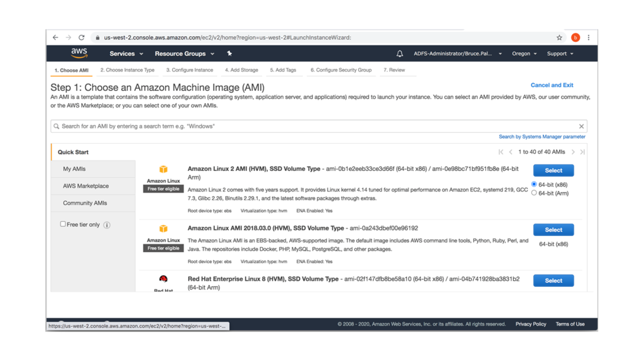This screenshot has height=363, width=644.
Task: Open the Services dropdown menu
Action: pos(126,54)
